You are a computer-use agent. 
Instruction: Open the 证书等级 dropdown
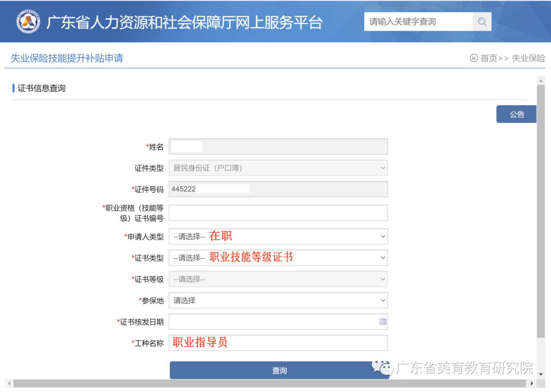(278, 279)
